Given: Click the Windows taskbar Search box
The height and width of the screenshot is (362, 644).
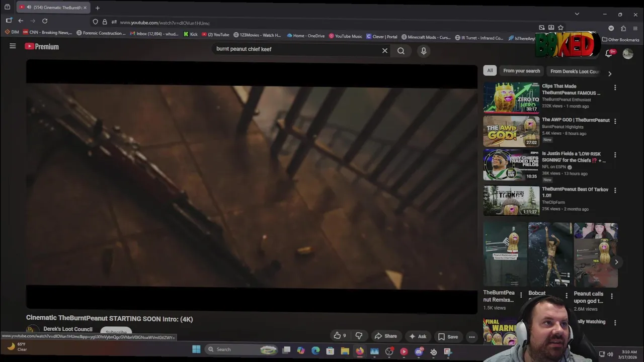Looking at the screenshot, I should click(x=242, y=349).
